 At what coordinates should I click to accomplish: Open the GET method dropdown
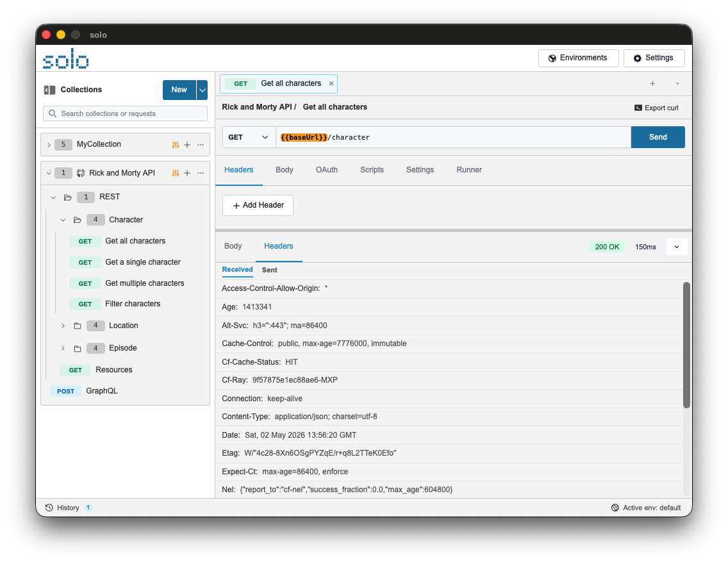pyautogui.click(x=249, y=137)
